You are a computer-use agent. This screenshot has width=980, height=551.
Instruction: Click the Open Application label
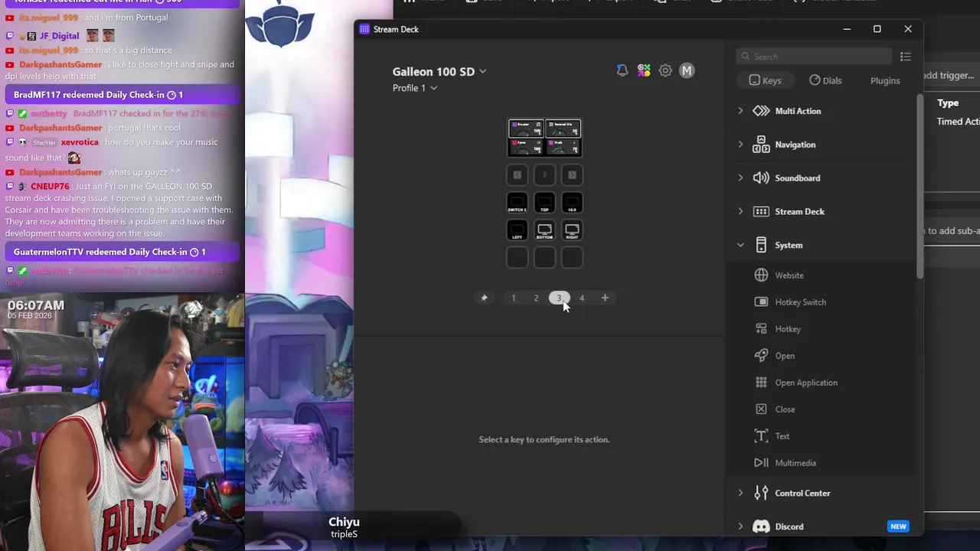[x=806, y=383]
